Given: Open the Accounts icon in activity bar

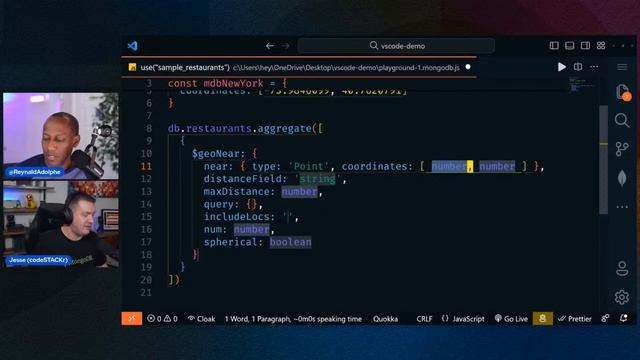Looking at the screenshot, I should point(622,268).
